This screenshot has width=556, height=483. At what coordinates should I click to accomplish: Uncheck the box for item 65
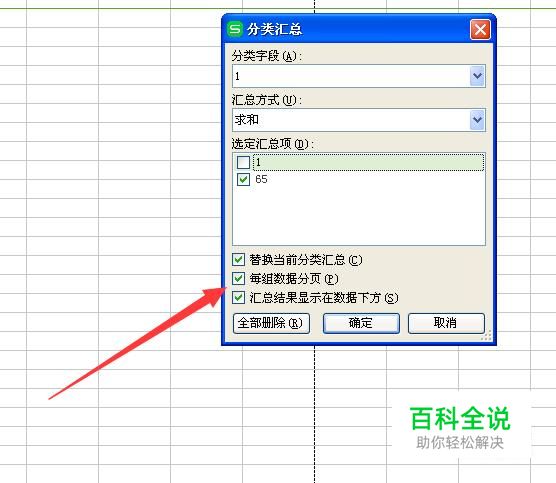tap(243, 179)
